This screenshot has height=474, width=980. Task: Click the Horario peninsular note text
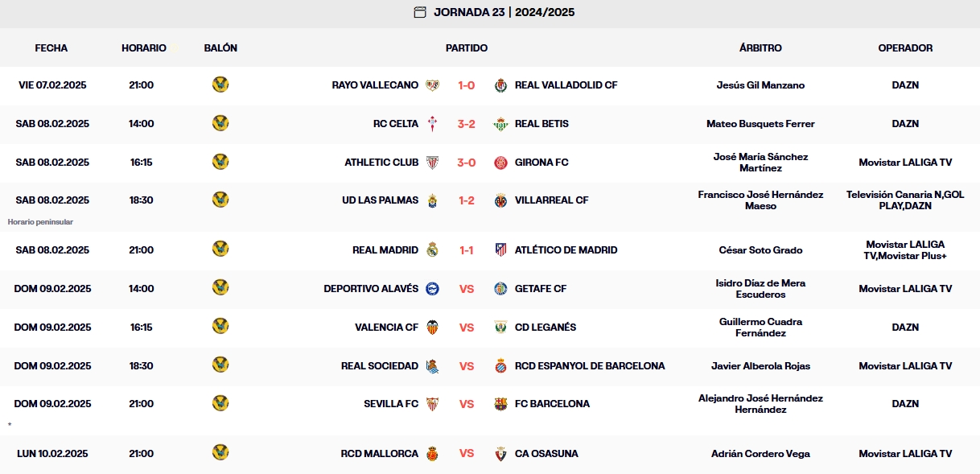[39, 221]
